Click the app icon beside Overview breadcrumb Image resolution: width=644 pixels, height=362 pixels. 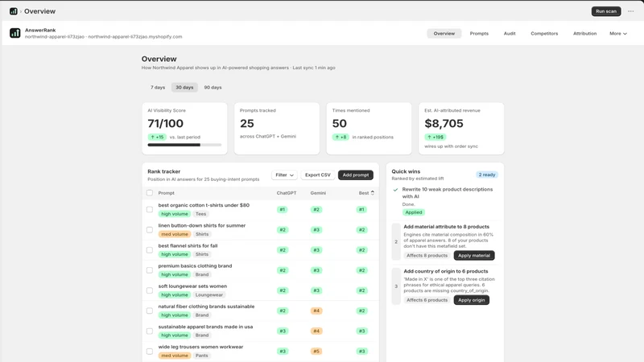pos(14,11)
